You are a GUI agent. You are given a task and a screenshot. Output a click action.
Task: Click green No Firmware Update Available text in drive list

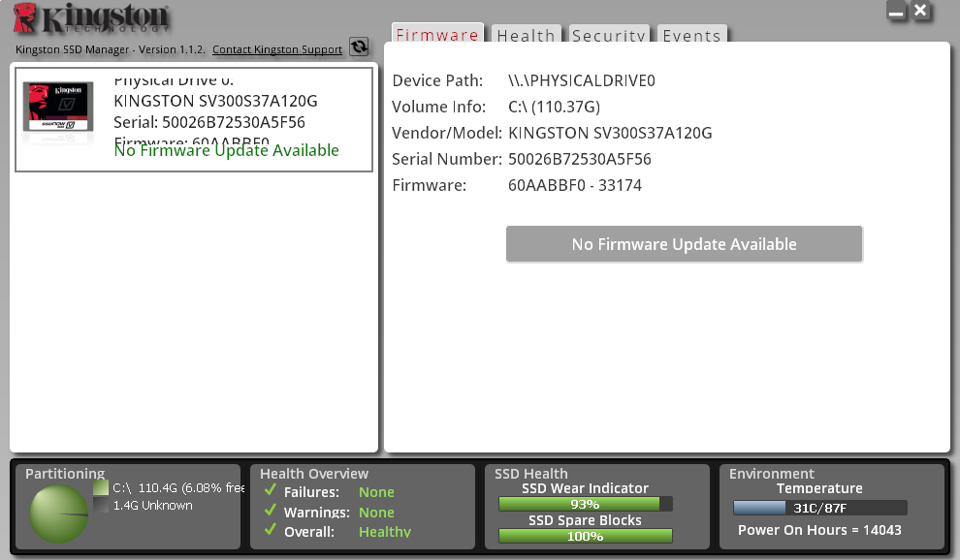pos(227,150)
